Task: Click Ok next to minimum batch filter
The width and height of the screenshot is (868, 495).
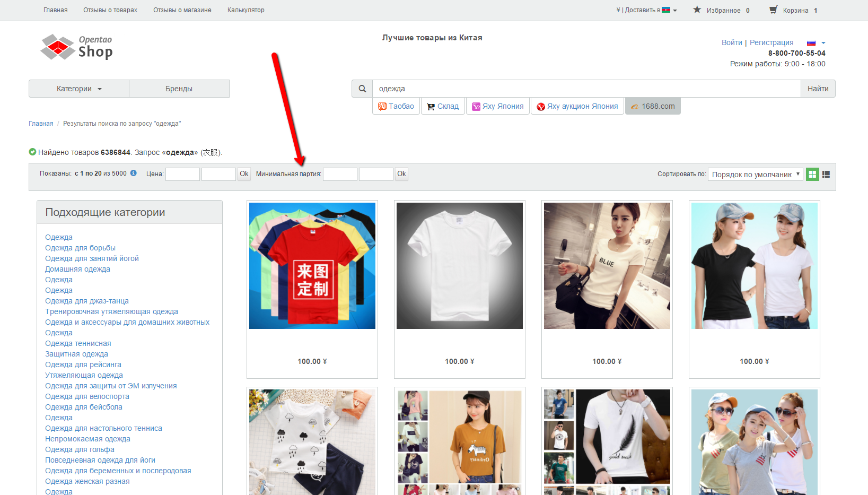Action: click(401, 173)
